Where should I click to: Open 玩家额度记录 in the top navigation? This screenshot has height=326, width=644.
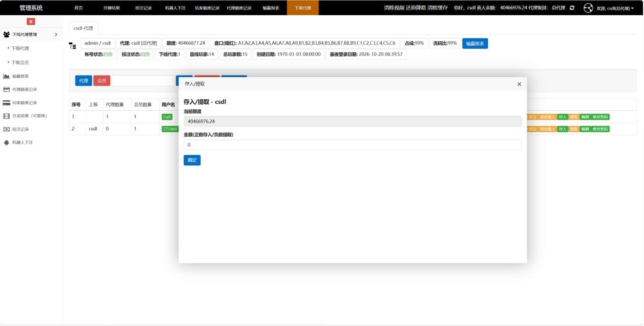click(207, 8)
